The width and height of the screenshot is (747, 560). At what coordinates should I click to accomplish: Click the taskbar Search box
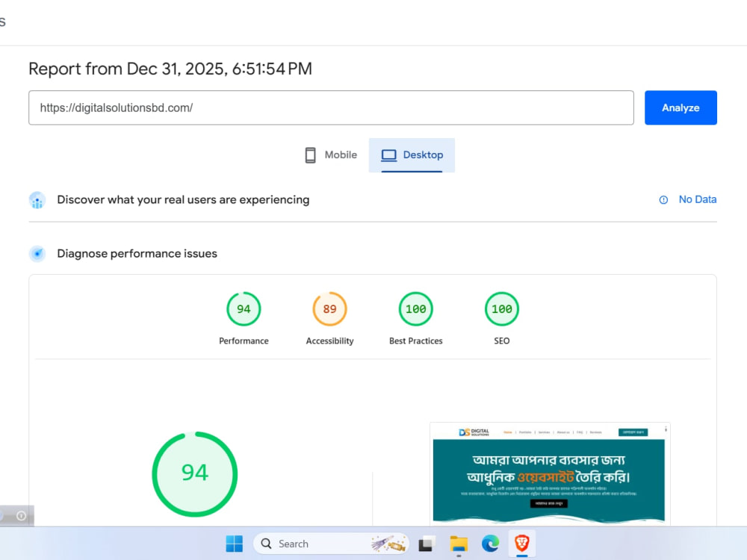pyautogui.click(x=331, y=544)
